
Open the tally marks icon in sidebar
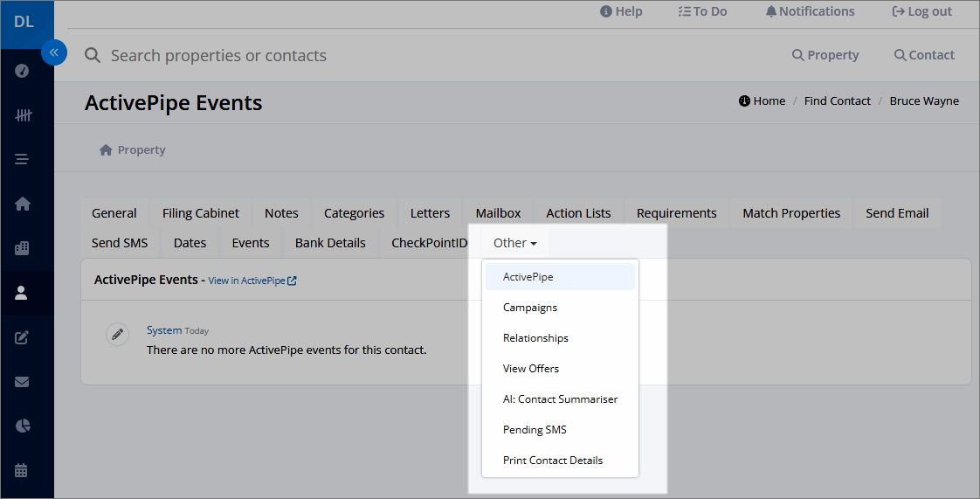click(23, 115)
